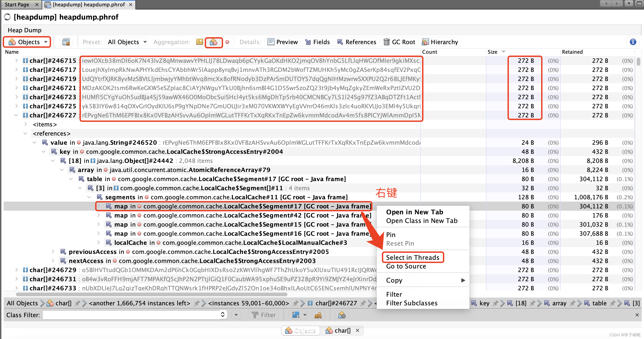
Task: Click char[]#246727 breadcrumb
Action: [332, 303]
